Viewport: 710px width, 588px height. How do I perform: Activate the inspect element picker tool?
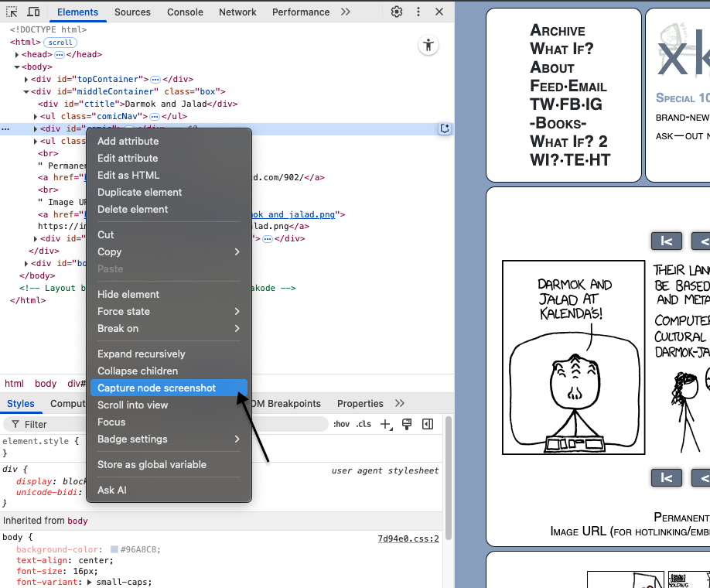pos(12,12)
